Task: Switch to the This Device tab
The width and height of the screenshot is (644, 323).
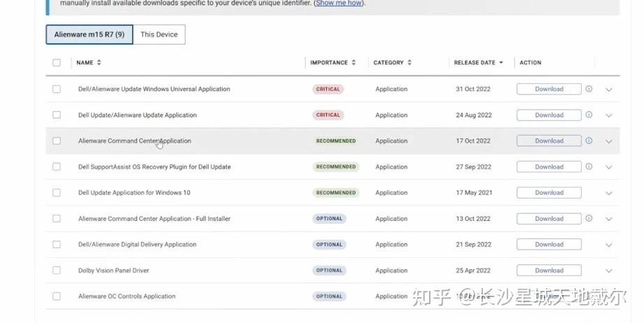Action: coord(159,34)
